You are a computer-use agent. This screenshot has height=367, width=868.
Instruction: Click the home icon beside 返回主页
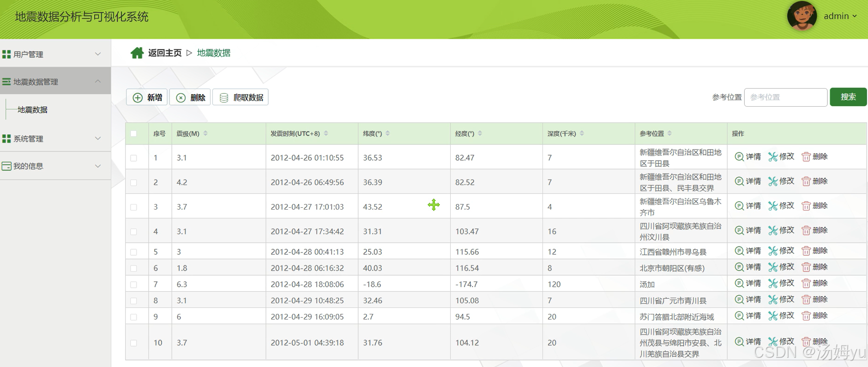tap(137, 53)
